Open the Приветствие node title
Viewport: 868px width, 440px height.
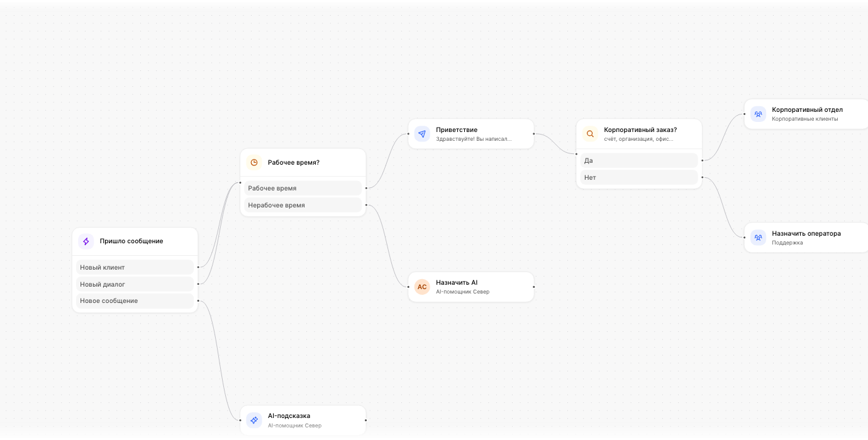click(457, 130)
